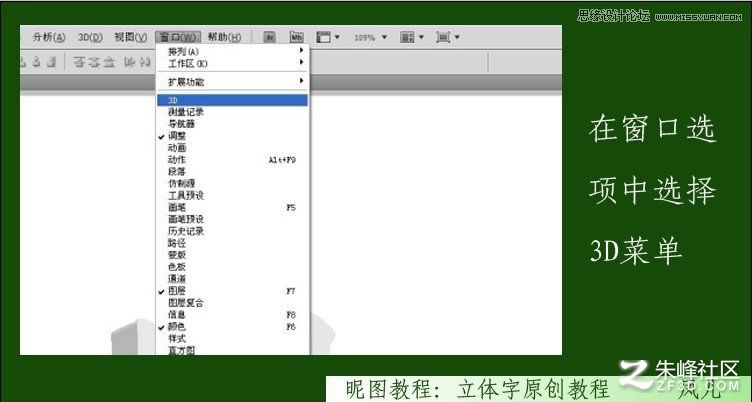
Task: Close the open 窗口(W) menu
Action: [178, 37]
